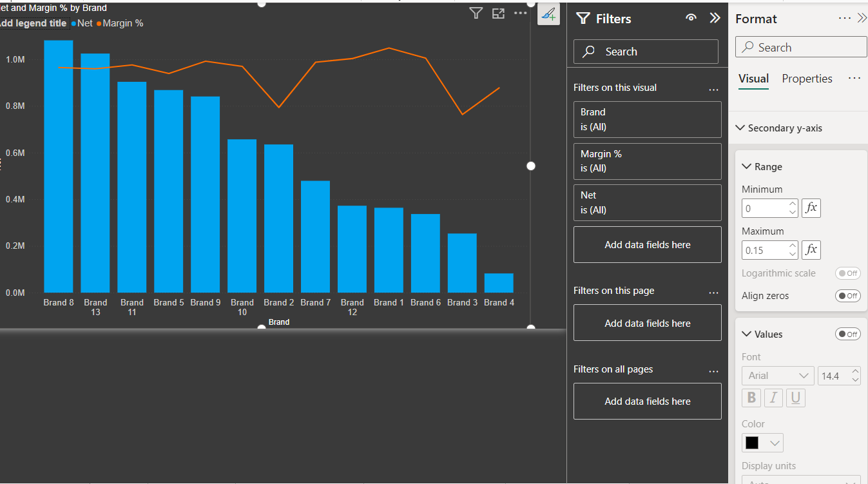Open the Arial font dropdown
Image resolution: width=868 pixels, height=484 pixels.
coord(778,376)
